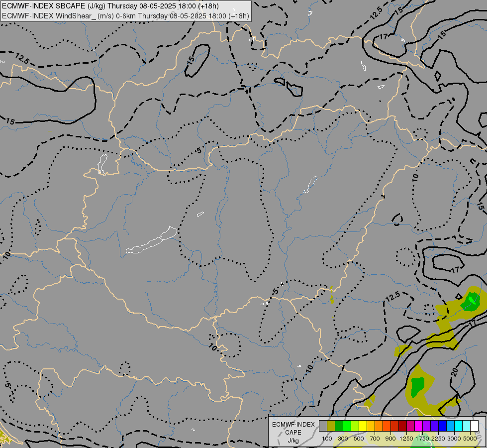
Task: Click the legend value 500
Action: (359, 439)
